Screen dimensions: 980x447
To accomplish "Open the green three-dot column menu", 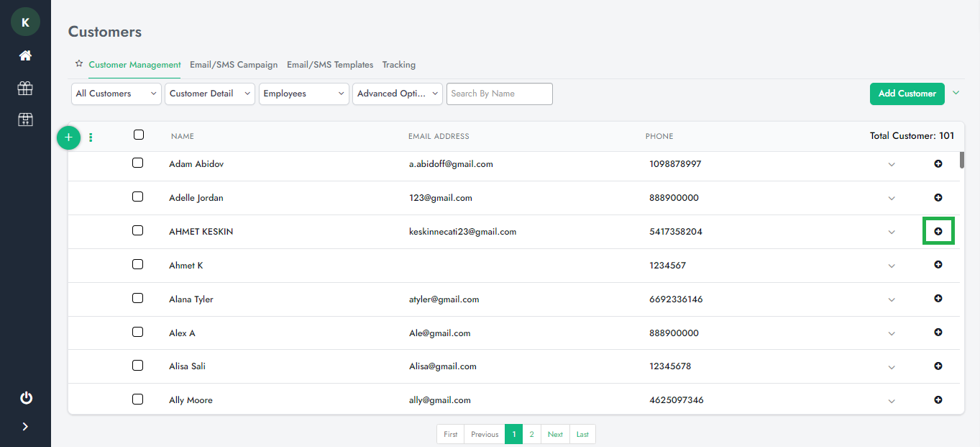I will 91,137.
